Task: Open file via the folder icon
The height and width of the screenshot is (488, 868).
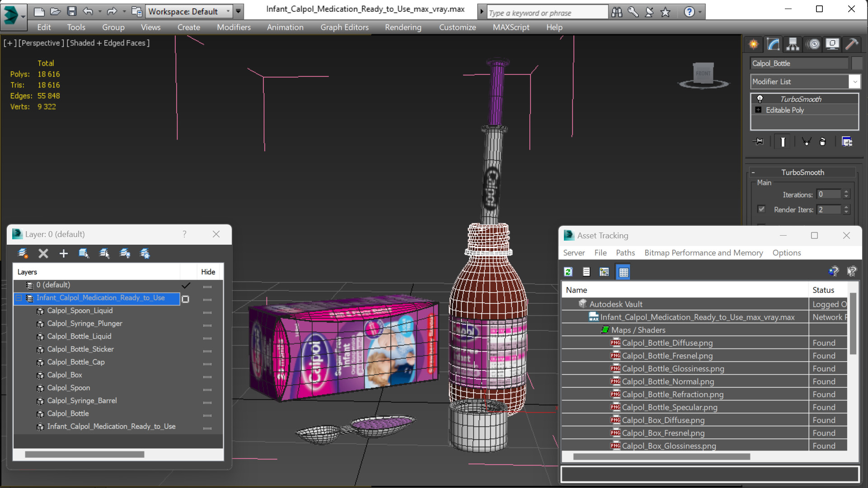Action: [x=56, y=11]
